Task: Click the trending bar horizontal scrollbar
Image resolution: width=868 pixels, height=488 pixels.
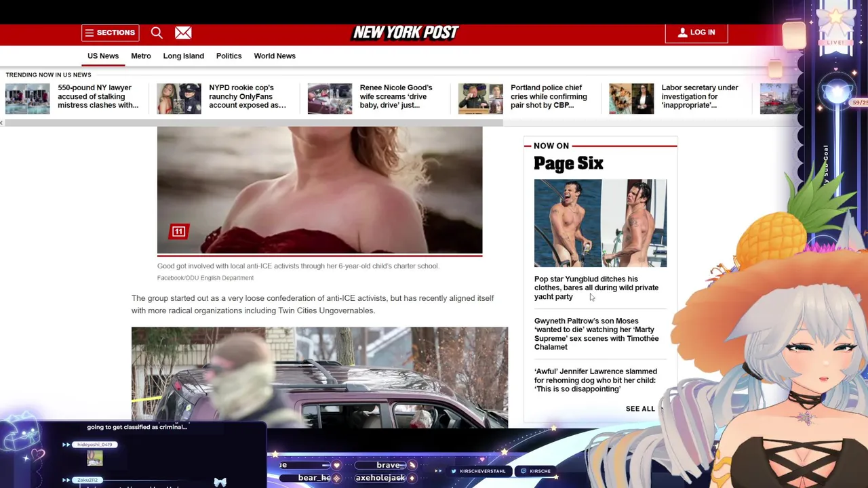Action: pyautogui.click(x=254, y=123)
